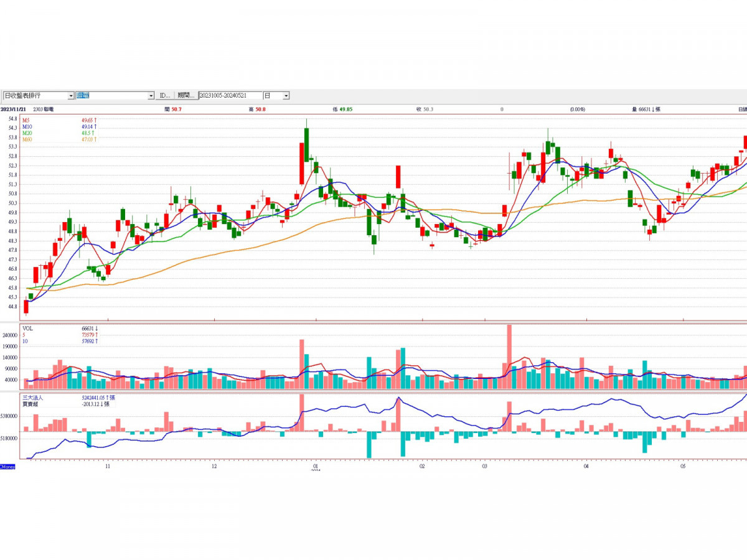The image size is (747, 560).
Task: Open the 日收盤表排行 dropdown list
Action: [x=71, y=96]
